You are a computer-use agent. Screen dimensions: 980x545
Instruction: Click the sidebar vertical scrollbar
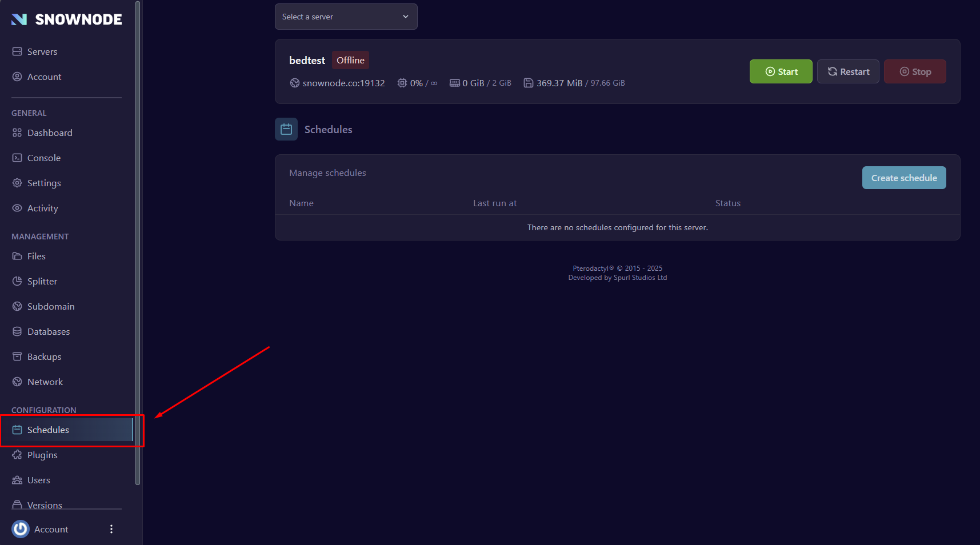[138, 243]
